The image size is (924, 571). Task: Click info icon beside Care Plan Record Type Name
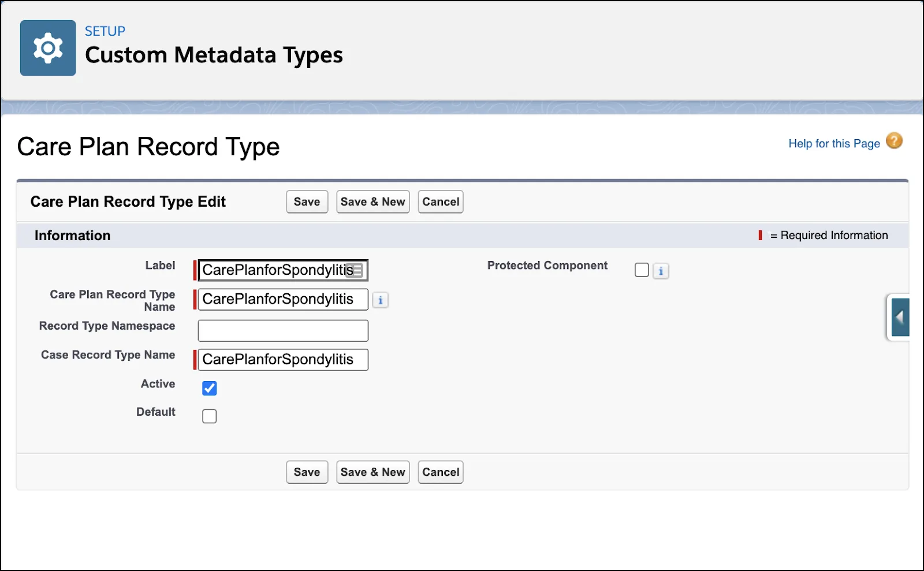tap(380, 300)
